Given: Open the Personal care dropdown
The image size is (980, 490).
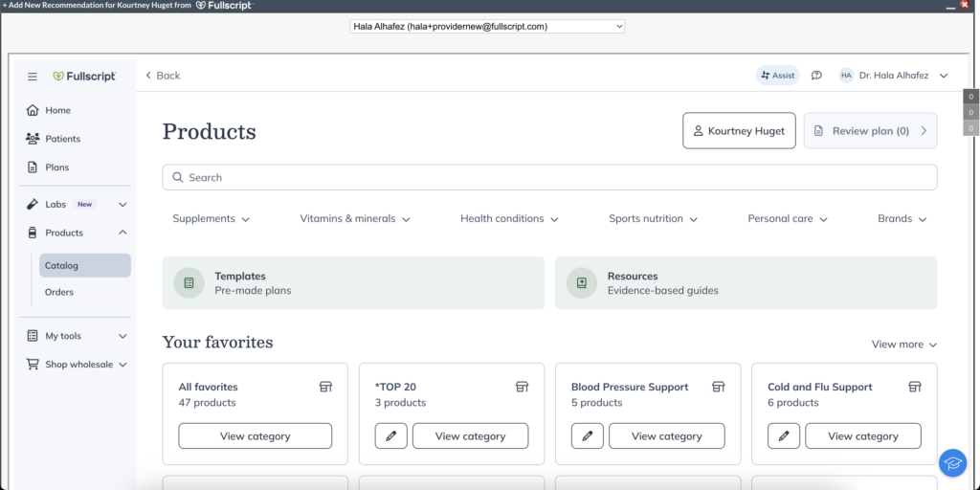Looking at the screenshot, I should tap(788, 219).
